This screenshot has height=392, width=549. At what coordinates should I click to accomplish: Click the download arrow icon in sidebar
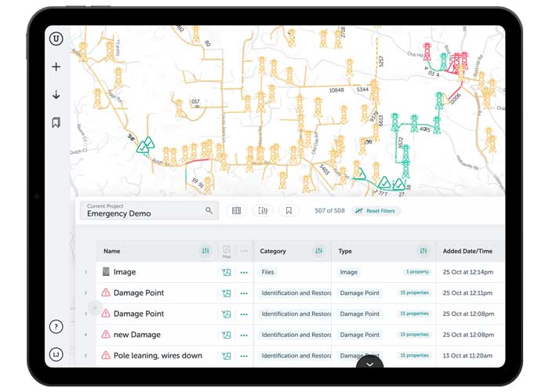[x=56, y=95]
